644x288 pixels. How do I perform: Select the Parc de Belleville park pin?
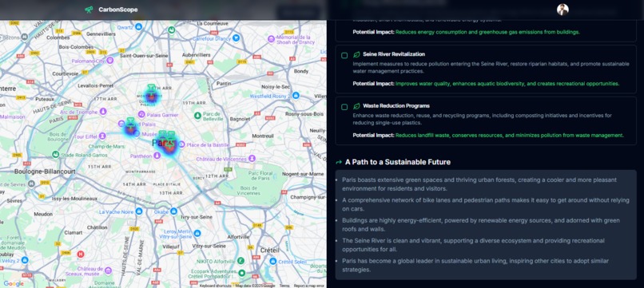197,116
